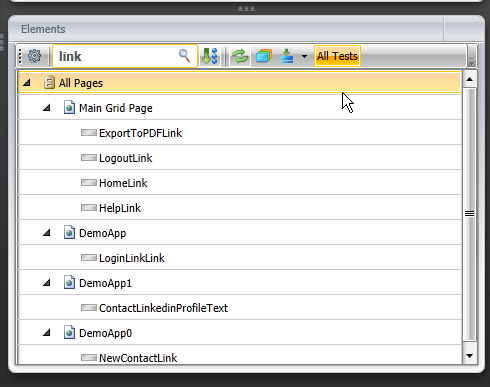The height and width of the screenshot is (387, 490).
Task: Click the All Pages folder icon
Action: [49, 82]
